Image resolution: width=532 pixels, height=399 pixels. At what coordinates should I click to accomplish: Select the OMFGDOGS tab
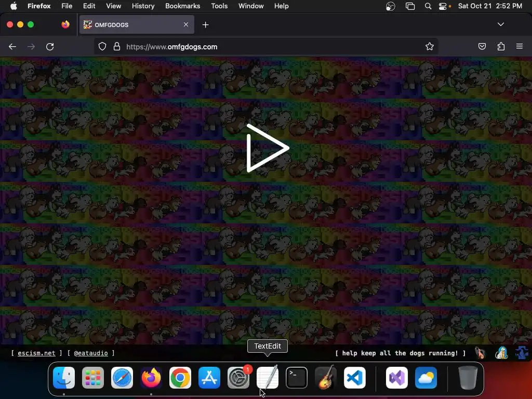click(137, 24)
